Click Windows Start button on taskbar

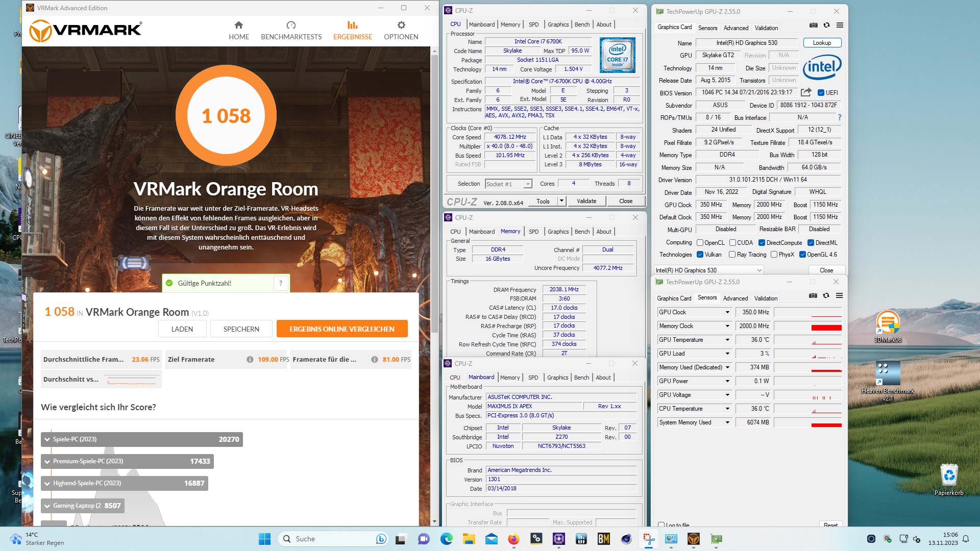click(x=264, y=539)
